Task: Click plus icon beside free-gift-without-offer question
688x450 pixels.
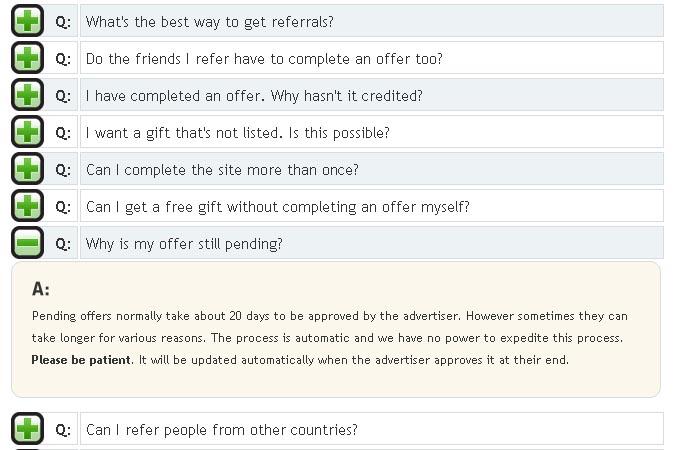Action: pos(28,206)
